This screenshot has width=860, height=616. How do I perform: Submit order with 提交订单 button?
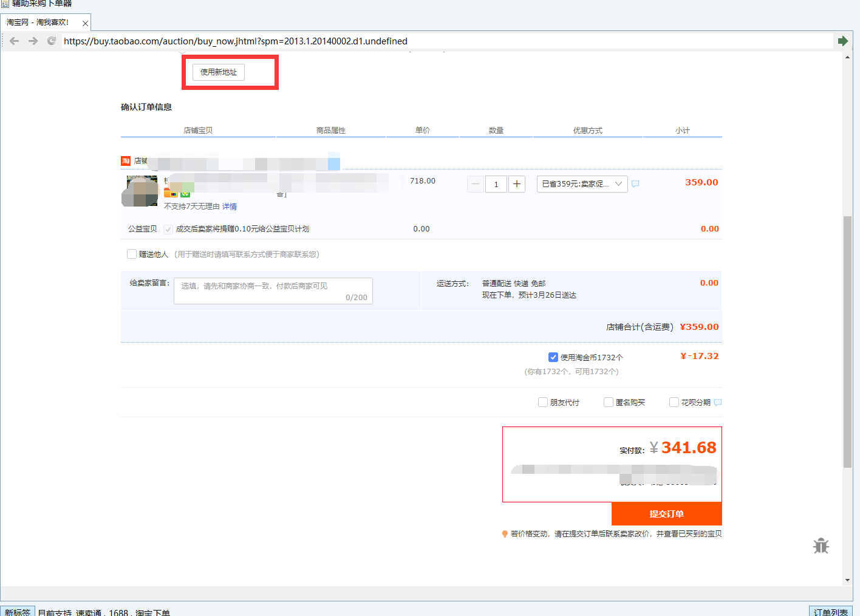(x=666, y=514)
